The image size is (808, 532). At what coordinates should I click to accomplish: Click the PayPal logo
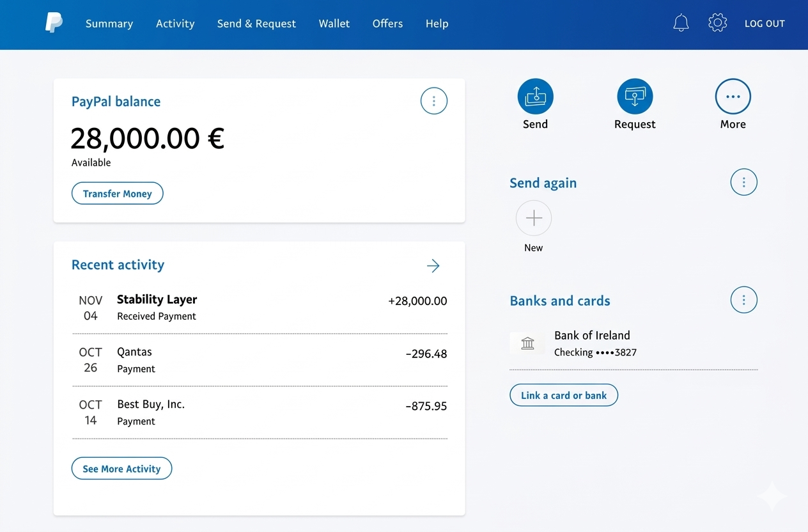click(x=54, y=24)
